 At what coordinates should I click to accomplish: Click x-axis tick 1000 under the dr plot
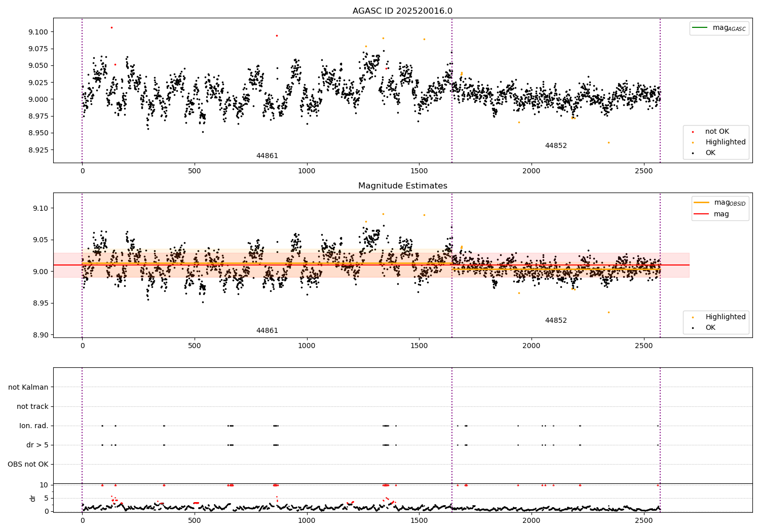307,521
